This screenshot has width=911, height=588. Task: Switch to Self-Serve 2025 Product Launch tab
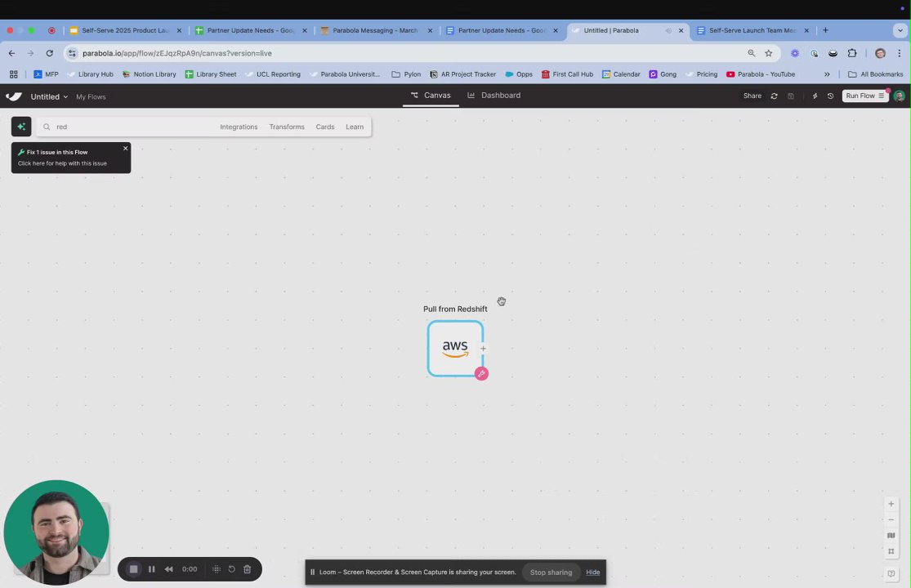(x=125, y=30)
